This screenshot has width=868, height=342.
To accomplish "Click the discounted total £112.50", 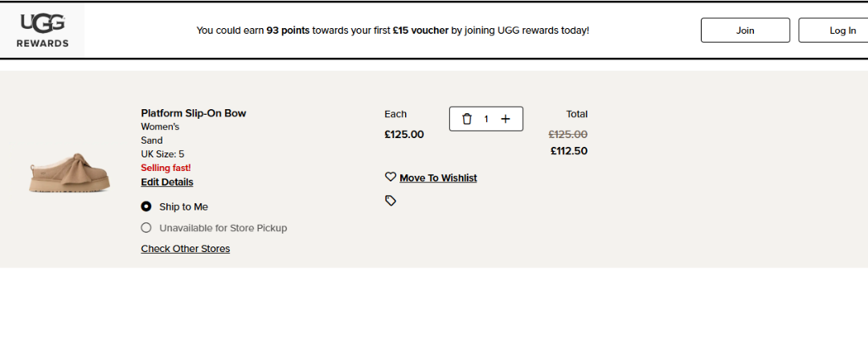I will 568,151.
